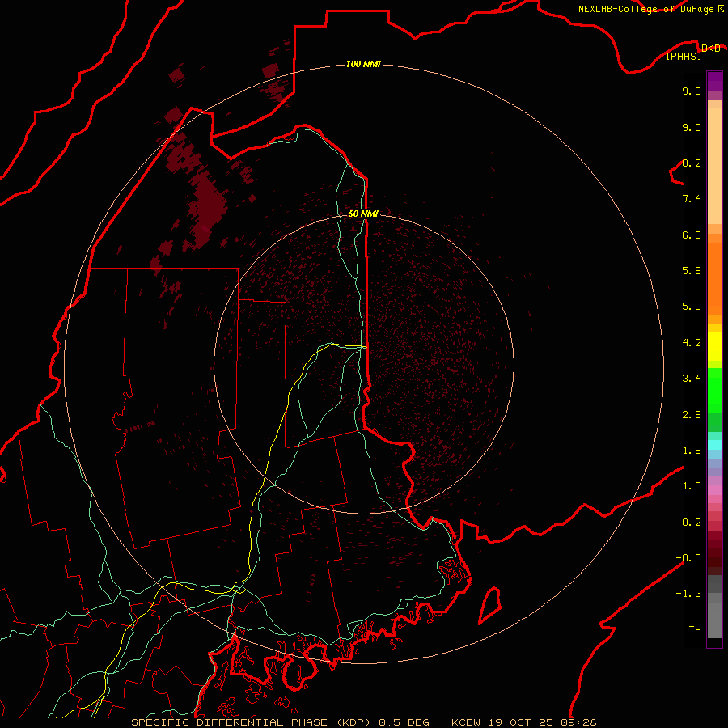
Task: Click the 4.2 color scale value
Action: [692, 343]
